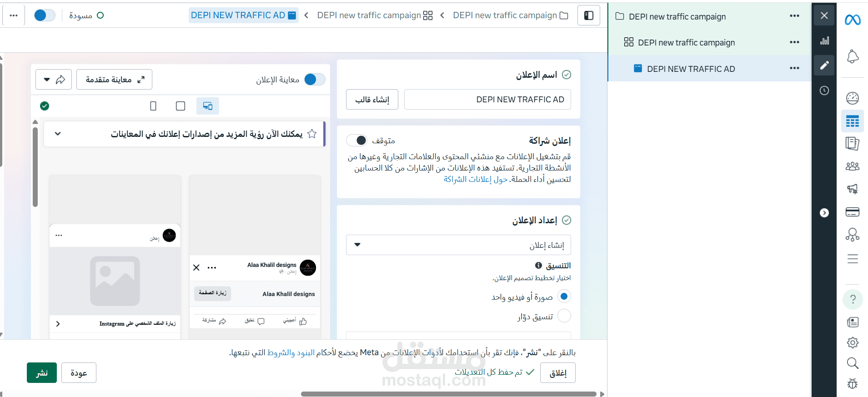The image size is (868, 397).
Task: Go to ad set breadcrumb with grid icon
Action: pyautogui.click(x=375, y=15)
